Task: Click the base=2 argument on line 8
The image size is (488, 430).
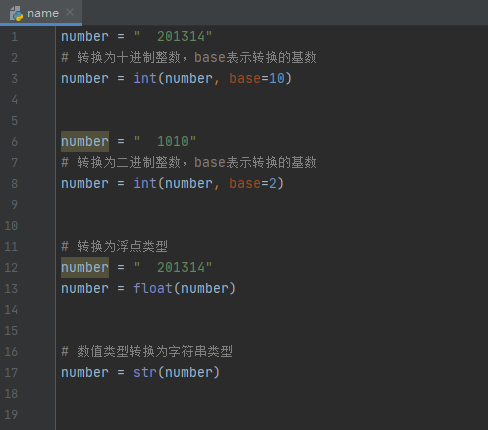Action: (253, 184)
